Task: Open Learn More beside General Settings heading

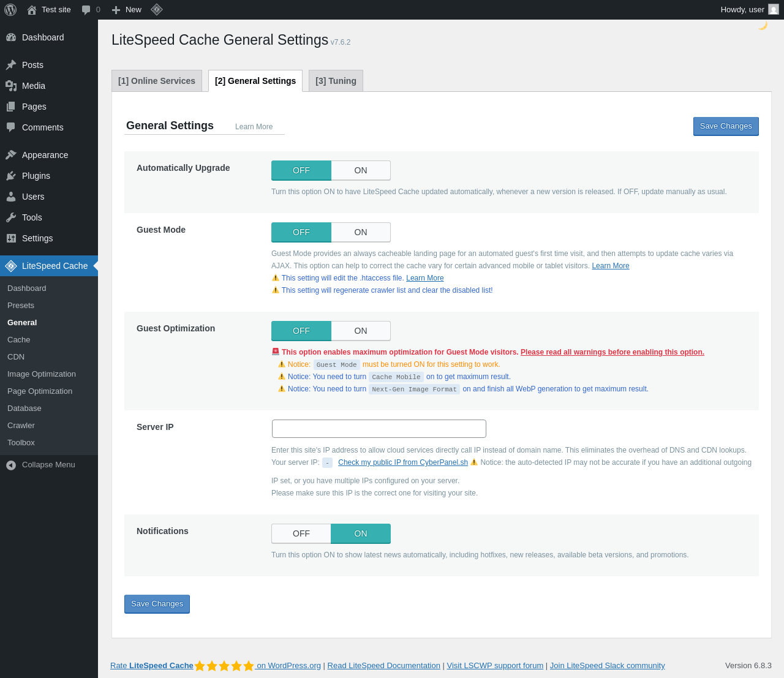Action: click(x=254, y=127)
